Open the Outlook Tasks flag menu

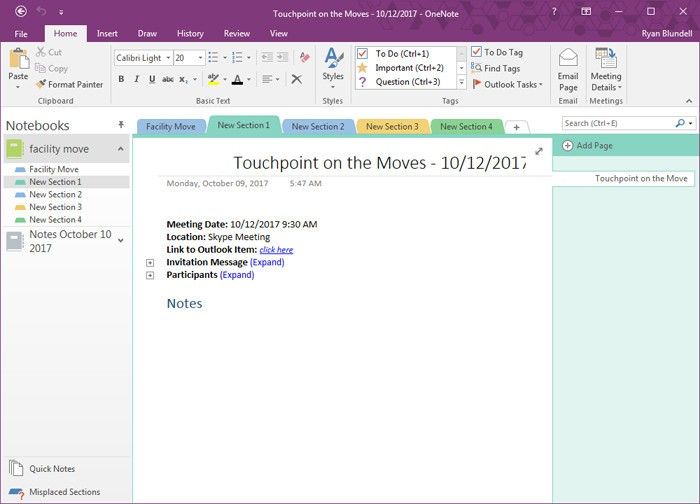pos(507,84)
